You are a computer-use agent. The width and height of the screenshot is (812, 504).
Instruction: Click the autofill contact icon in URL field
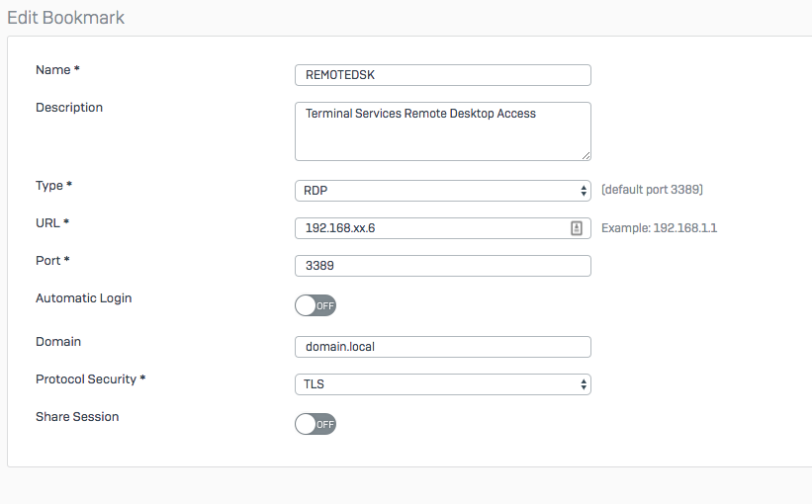pos(577,228)
